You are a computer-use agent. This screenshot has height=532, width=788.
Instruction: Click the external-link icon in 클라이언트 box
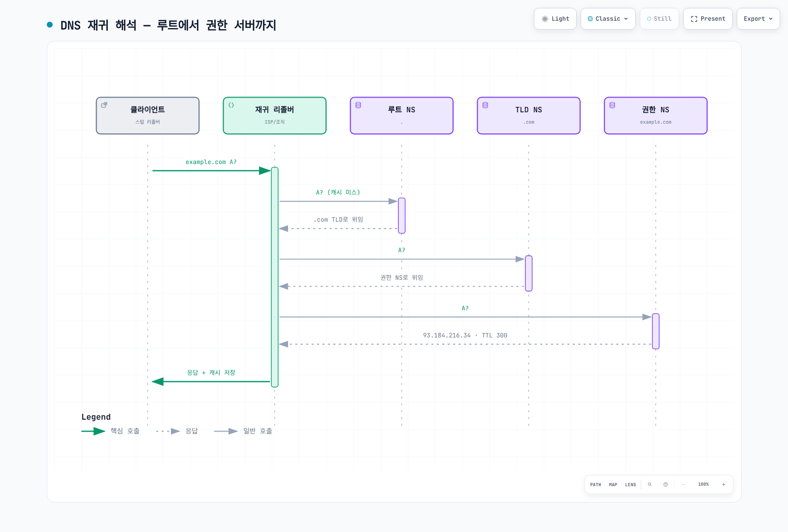pos(104,105)
